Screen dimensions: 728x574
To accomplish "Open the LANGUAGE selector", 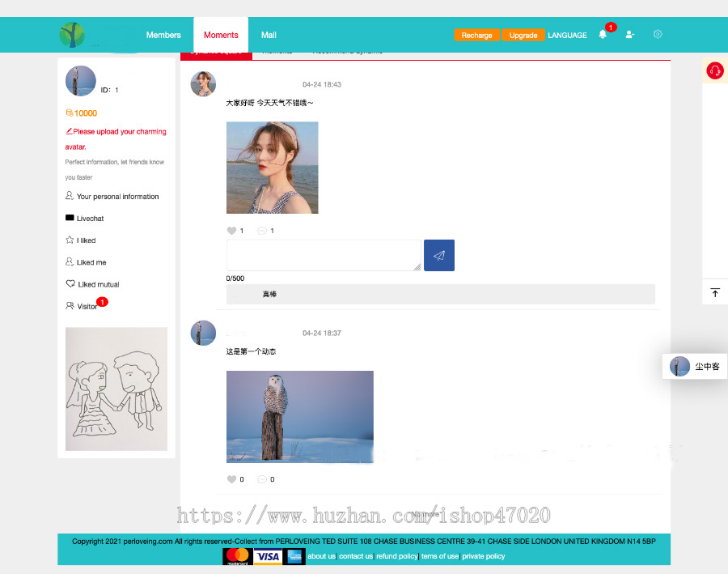I will click(567, 36).
